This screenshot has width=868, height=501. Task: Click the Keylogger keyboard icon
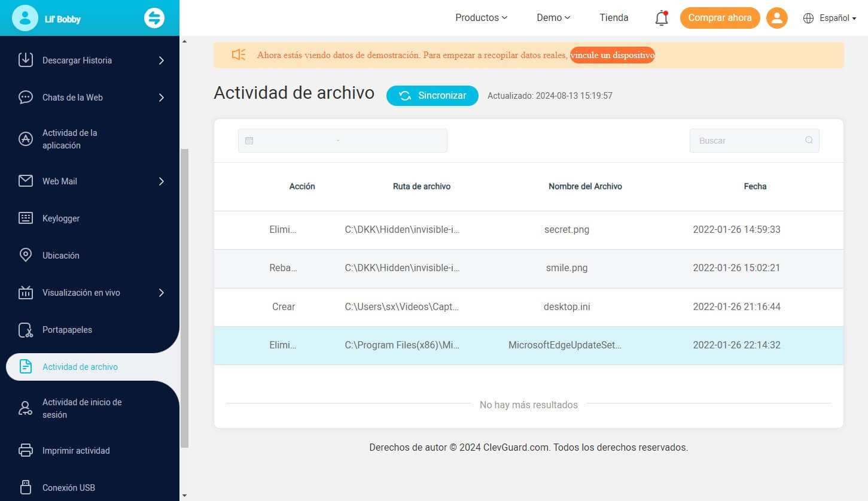tap(26, 218)
